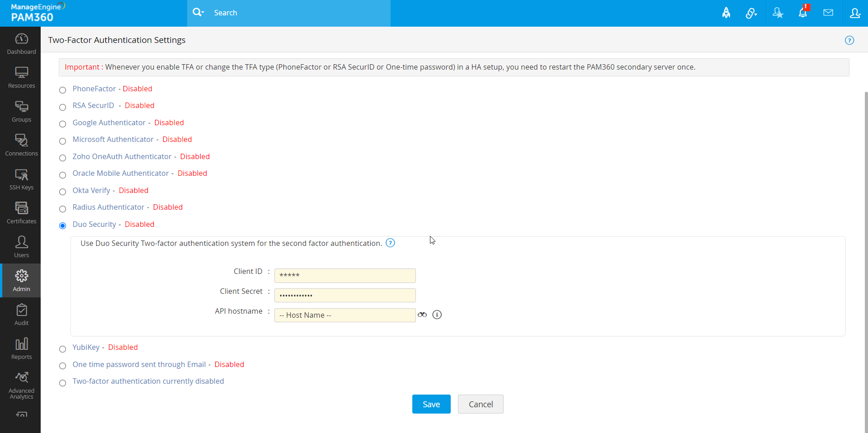Click the ManageEngine PAM360 logo
868x433 pixels.
pyautogui.click(x=38, y=13)
